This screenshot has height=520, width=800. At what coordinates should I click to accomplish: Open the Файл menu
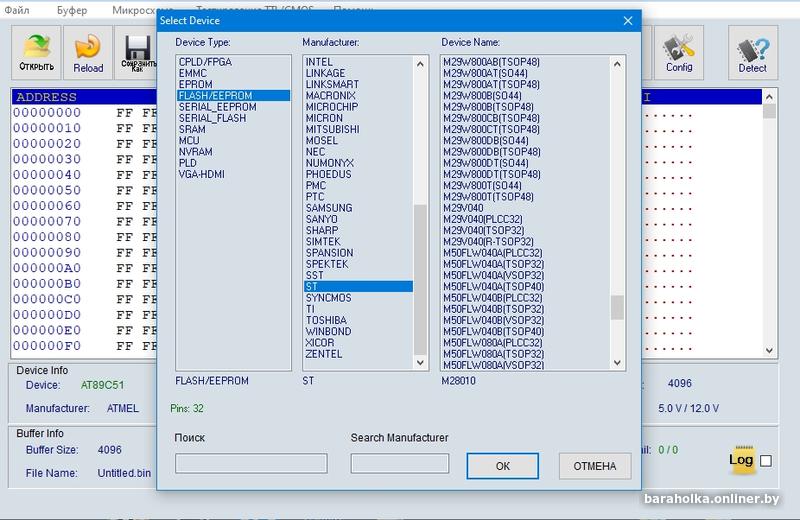pyautogui.click(x=17, y=10)
